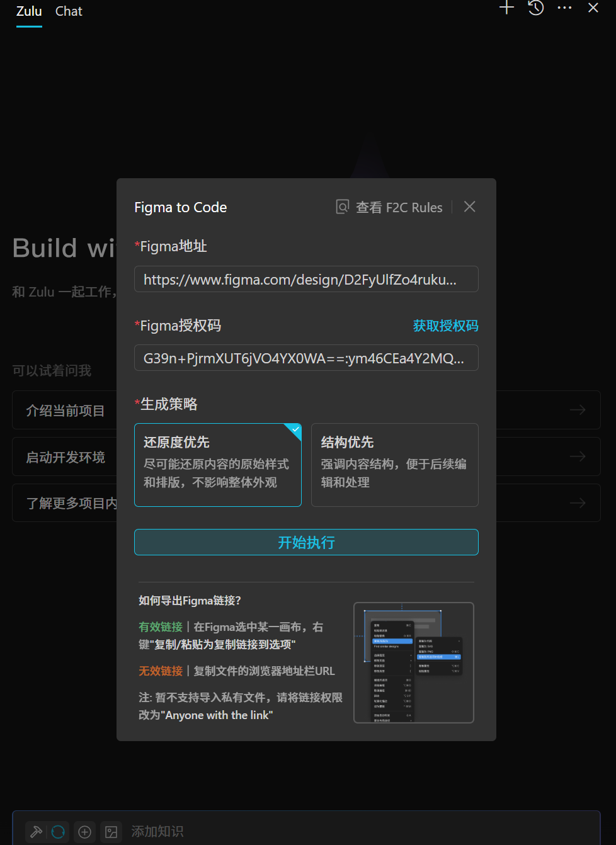Open the more options ellipsis menu
The height and width of the screenshot is (845, 616).
tap(564, 8)
